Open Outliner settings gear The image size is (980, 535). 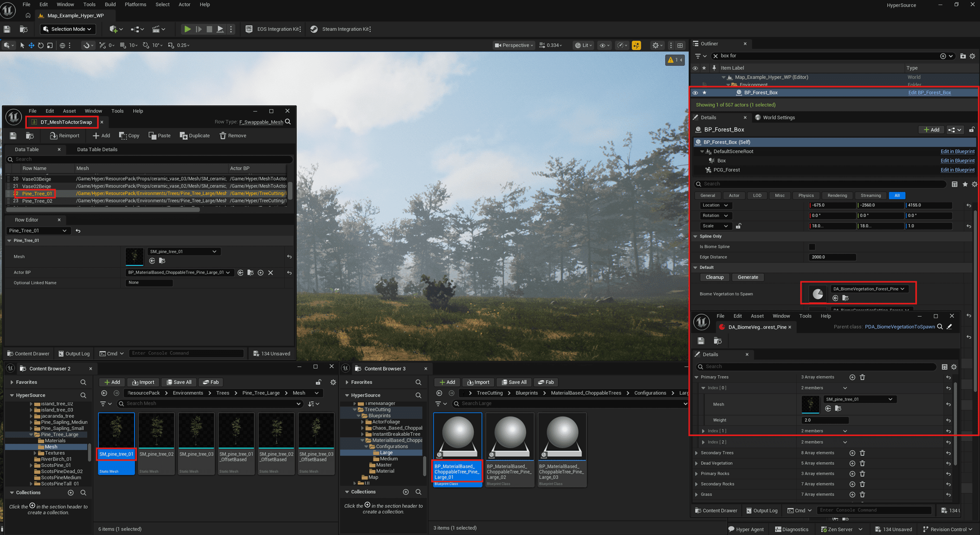[973, 56]
